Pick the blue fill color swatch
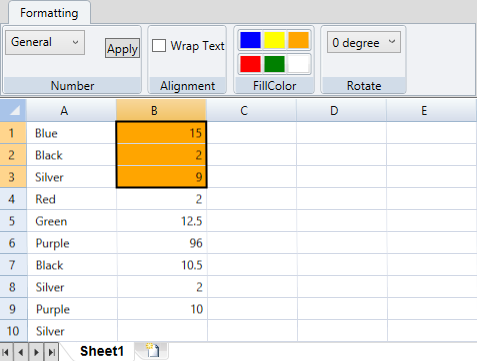This screenshot has width=477, height=361. pos(250,40)
